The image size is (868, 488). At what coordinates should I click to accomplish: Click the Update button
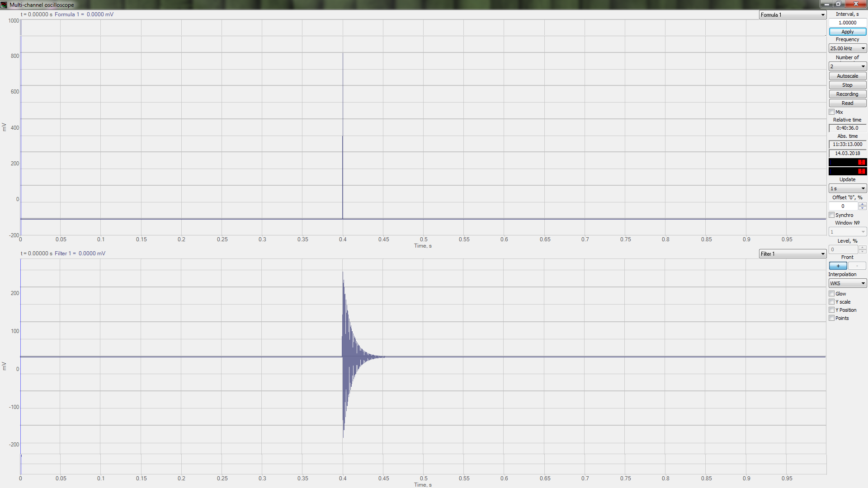847,179
